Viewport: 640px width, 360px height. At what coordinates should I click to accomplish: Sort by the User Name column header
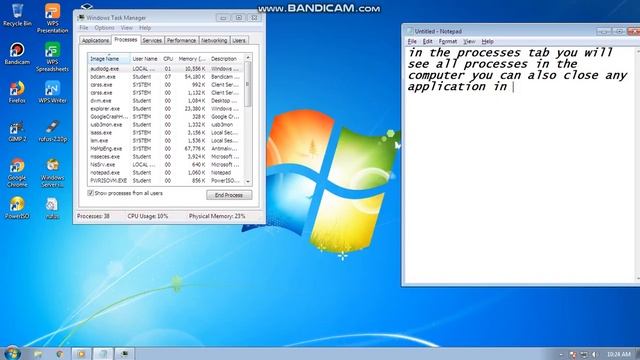145,59
